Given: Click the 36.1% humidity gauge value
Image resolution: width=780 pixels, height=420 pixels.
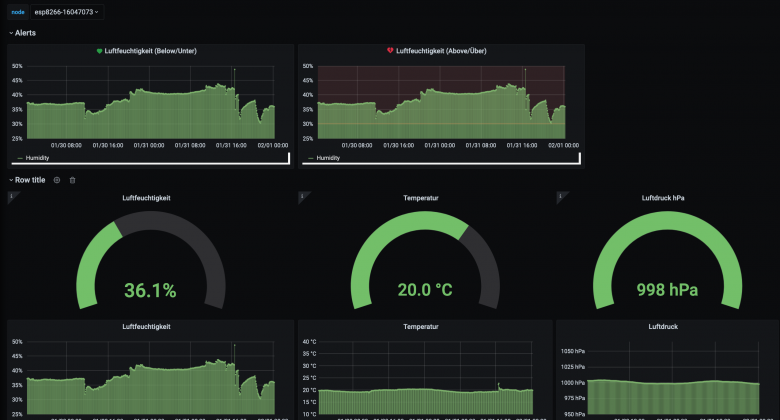Looking at the screenshot, I should click(x=150, y=291).
